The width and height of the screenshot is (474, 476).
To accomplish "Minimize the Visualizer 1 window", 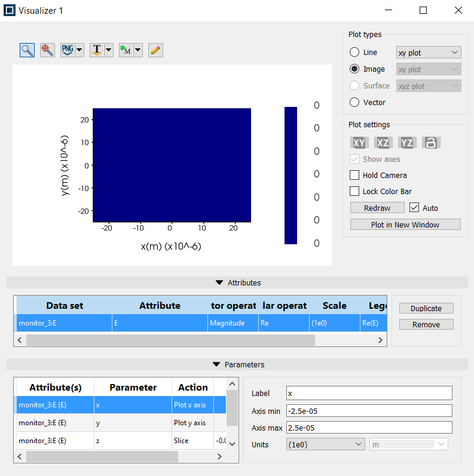I will 389,10.
